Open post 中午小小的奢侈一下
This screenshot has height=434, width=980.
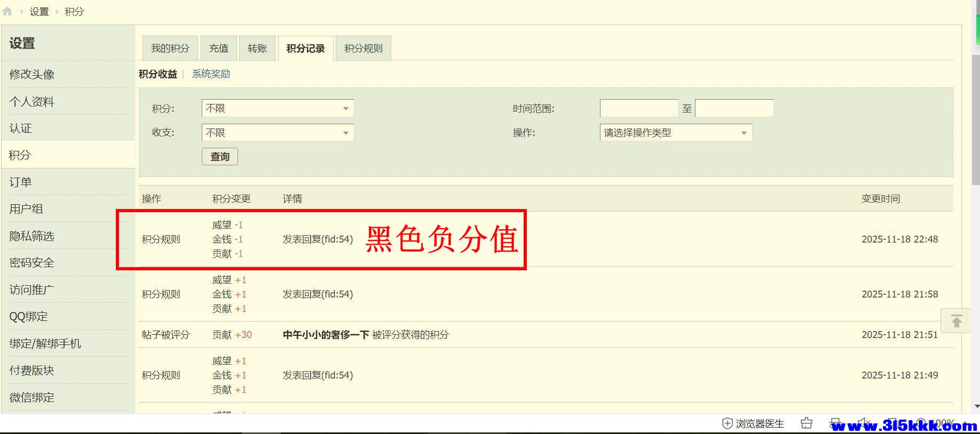pyautogui.click(x=326, y=334)
